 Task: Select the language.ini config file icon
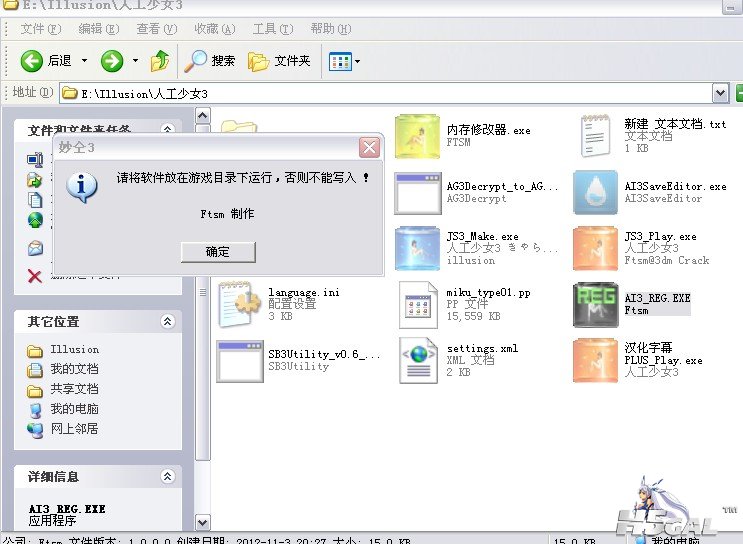coord(240,304)
